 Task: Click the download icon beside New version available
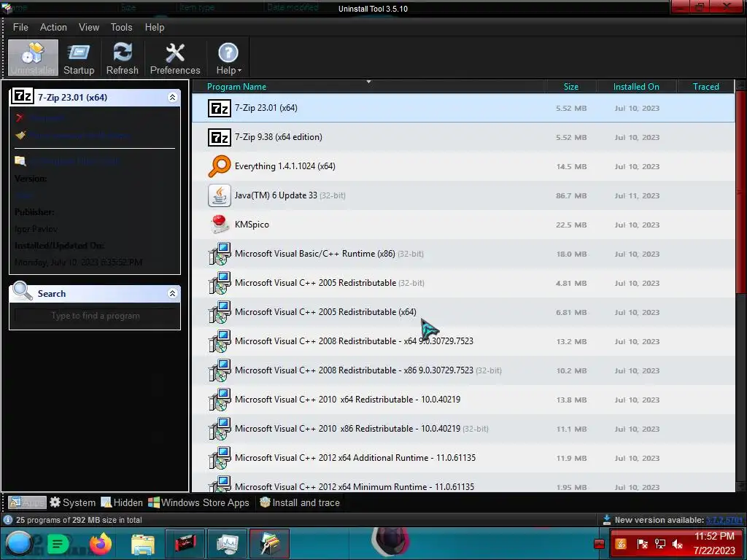607,520
